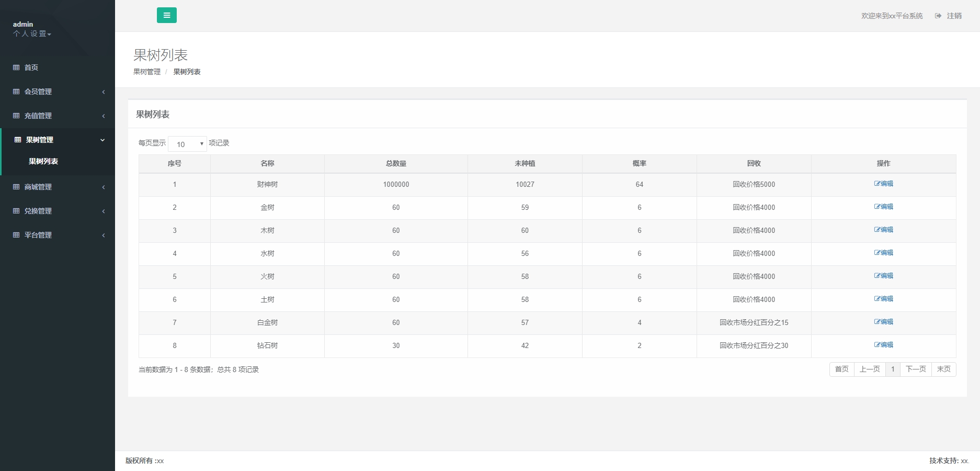Click the grid icon beside 平台管理
This screenshot has height=471, width=980.
pyautogui.click(x=16, y=235)
